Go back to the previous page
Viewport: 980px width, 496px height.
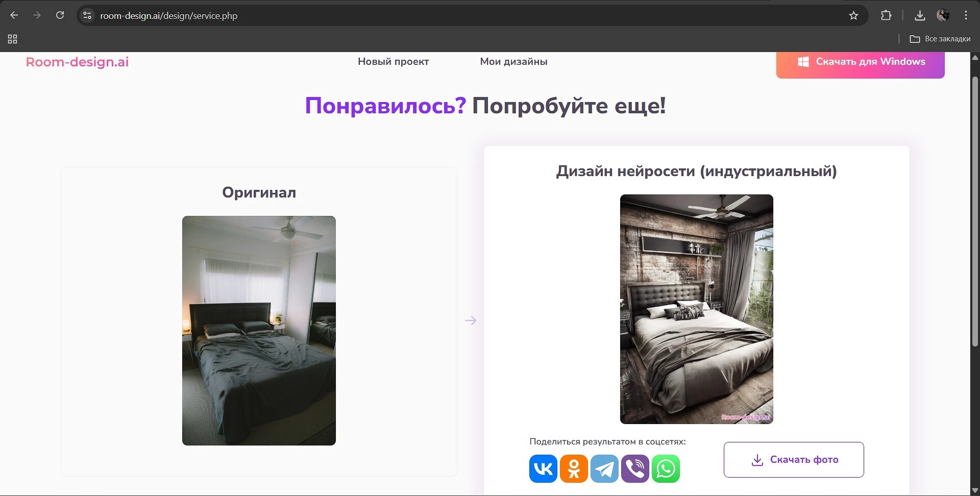pos(14,15)
